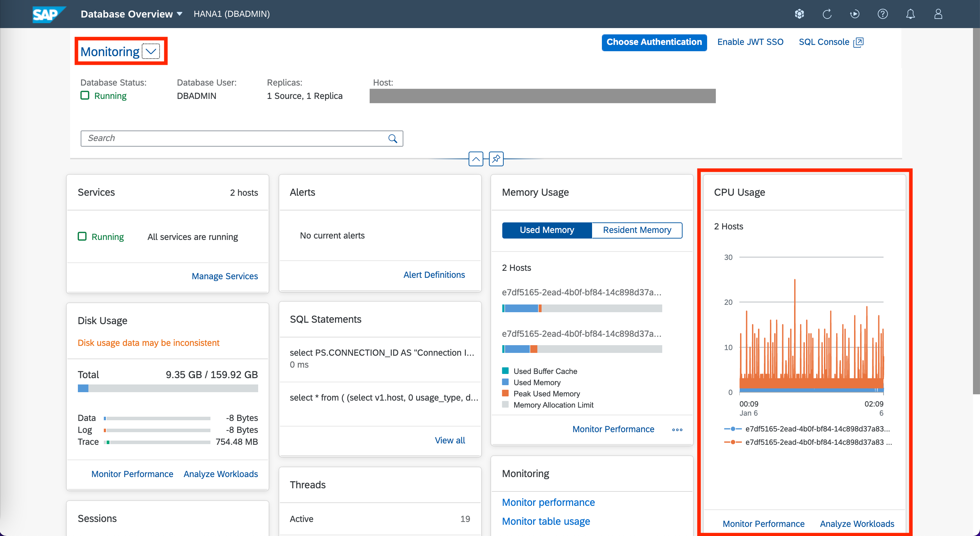Open the notifications bell

click(910, 14)
